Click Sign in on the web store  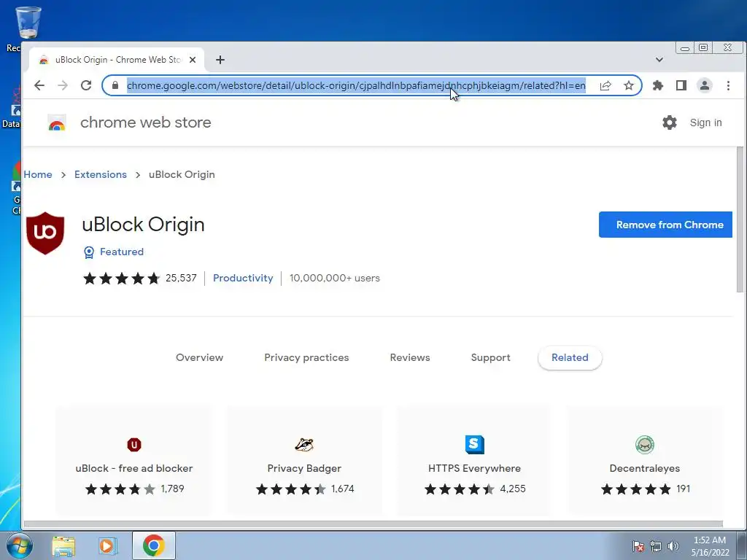[705, 122]
